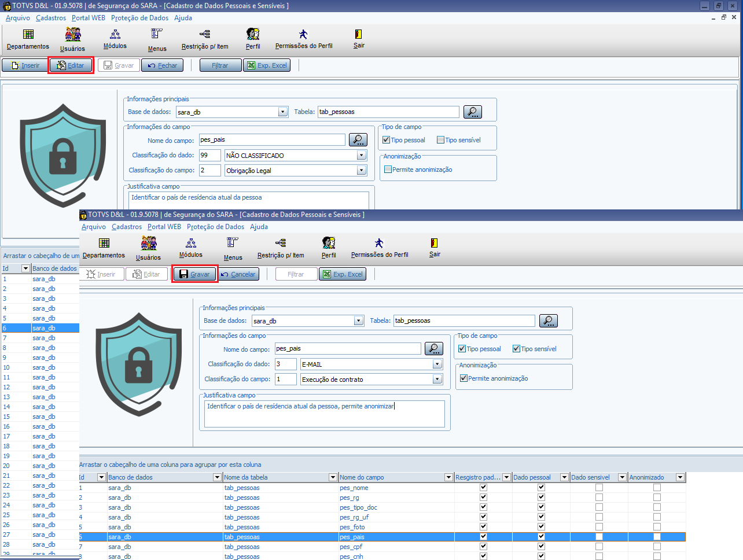743x560 pixels.
Task: Open the E-MAIL classification dropdown
Action: coord(437,364)
